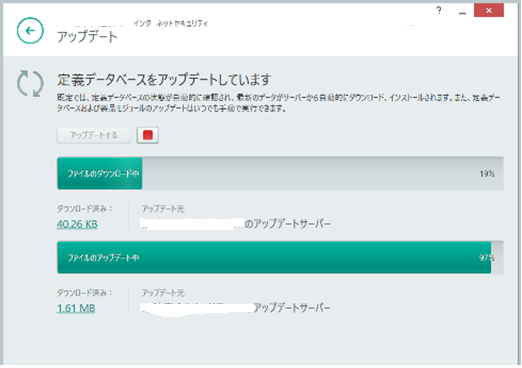Click the second アップデートサーバー source text
The image size is (522, 368).
click(x=292, y=307)
